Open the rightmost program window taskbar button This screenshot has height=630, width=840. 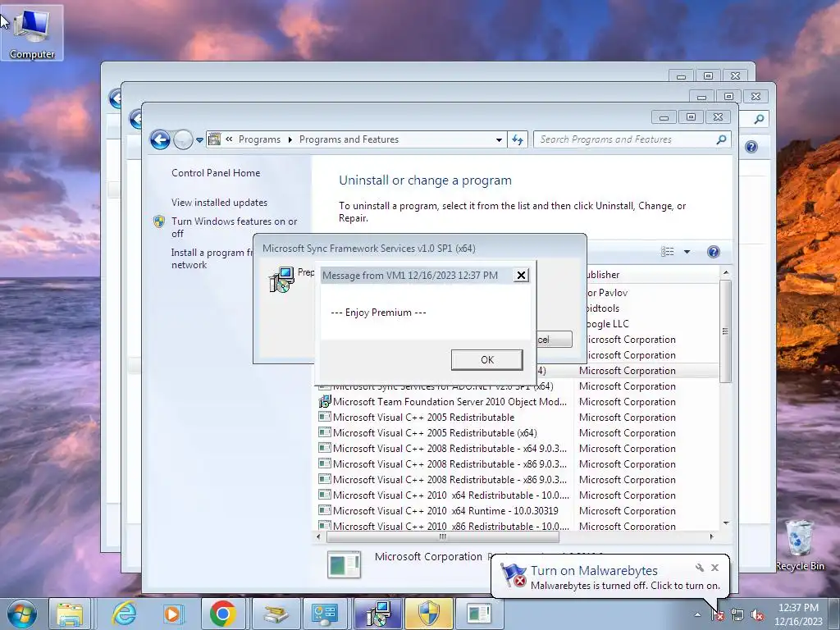point(478,614)
